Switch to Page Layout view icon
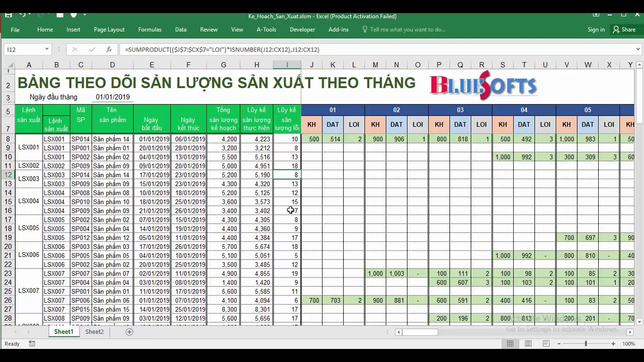The image size is (644, 362). tap(528, 344)
